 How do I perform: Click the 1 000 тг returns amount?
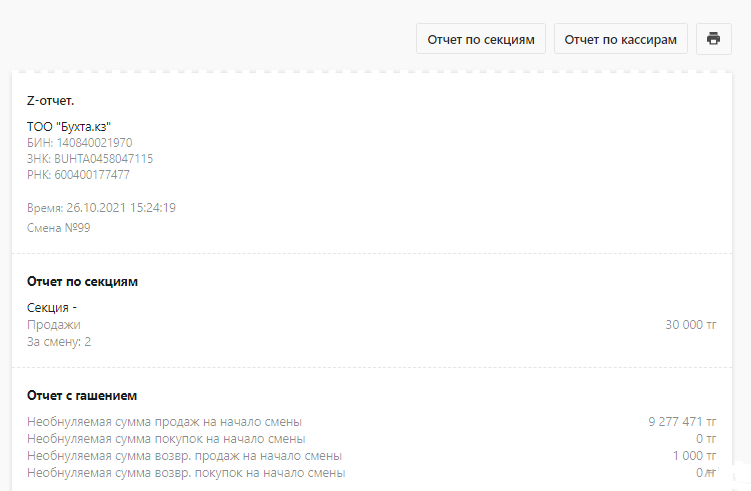[x=694, y=456]
